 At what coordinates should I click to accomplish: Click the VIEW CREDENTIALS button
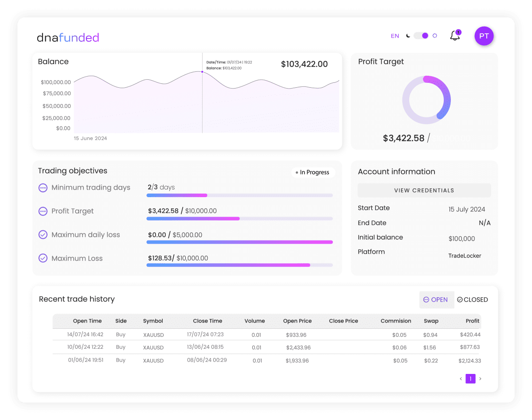tap(424, 190)
